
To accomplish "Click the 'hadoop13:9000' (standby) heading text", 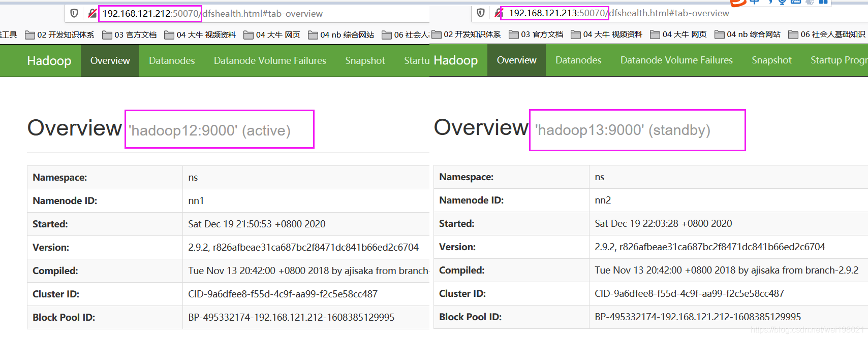I will (623, 130).
